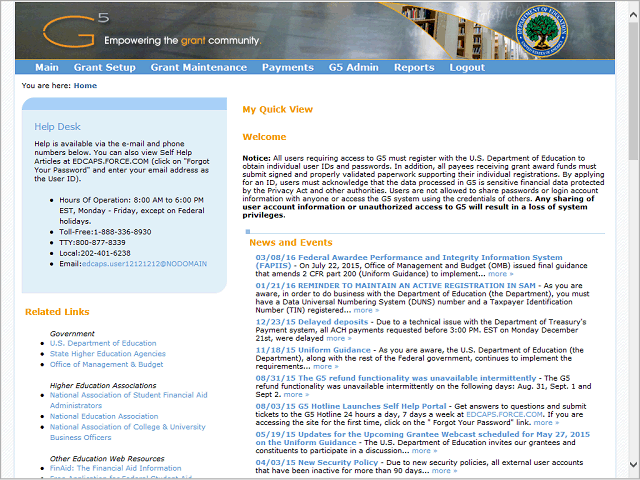Click the Home breadcrumb link
Viewport: 640px width, 480px height.
[85, 86]
